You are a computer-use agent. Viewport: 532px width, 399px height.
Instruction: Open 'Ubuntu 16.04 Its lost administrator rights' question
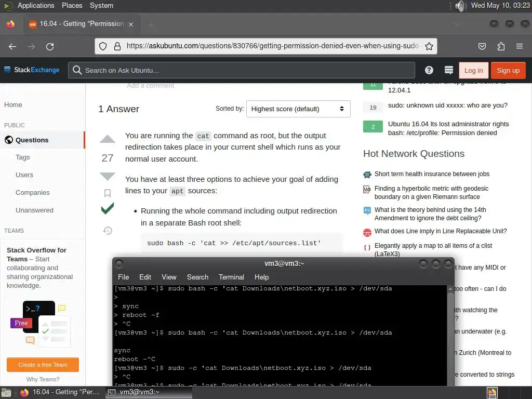click(x=448, y=128)
